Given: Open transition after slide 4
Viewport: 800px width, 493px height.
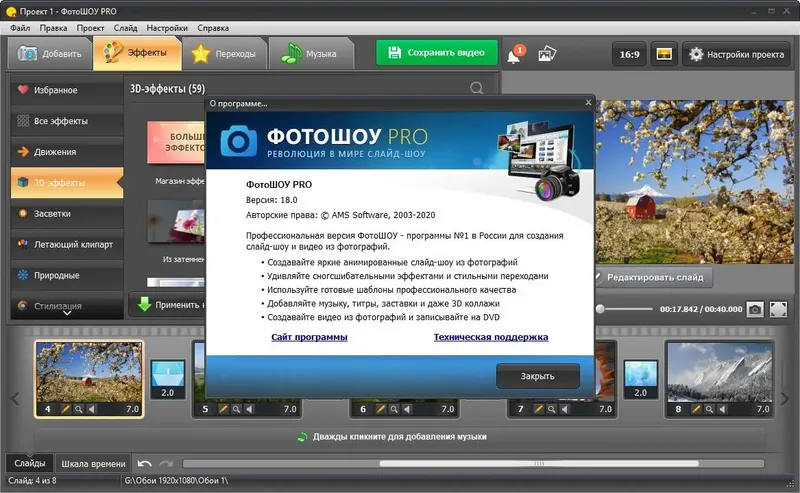Looking at the screenshot, I should pyautogui.click(x=167, y=379).
